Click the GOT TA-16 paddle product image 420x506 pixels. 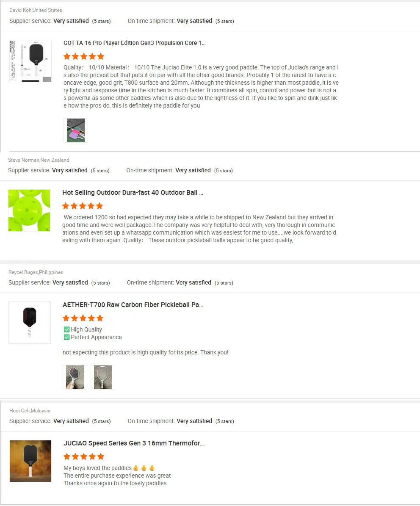coord(30,61)
